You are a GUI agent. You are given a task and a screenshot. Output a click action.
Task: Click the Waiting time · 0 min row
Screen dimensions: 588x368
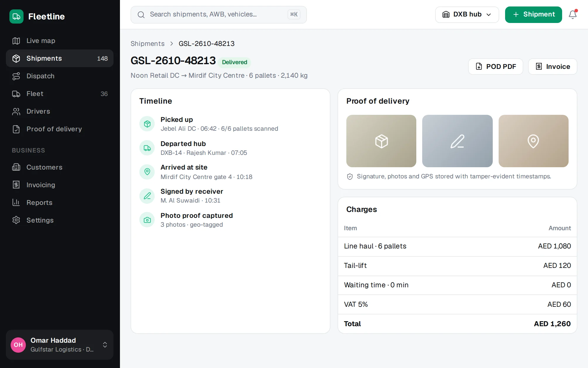coord(457,285)
